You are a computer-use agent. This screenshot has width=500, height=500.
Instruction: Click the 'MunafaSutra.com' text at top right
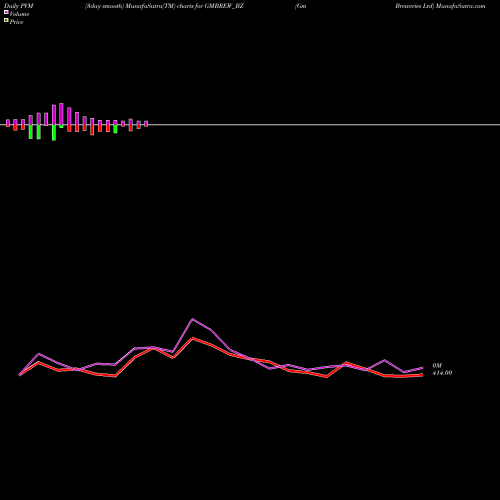coord(460,6)
